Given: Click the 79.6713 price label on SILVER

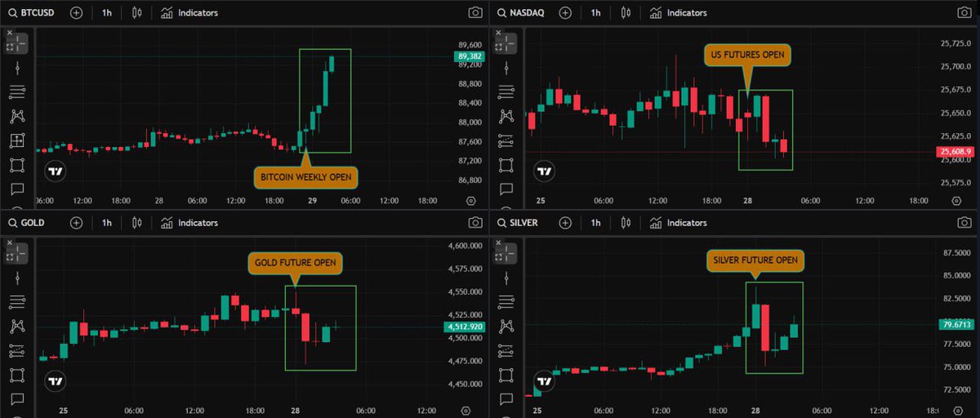Looking at the screenshot, I should pyautogui.click(x=955, y=324).
